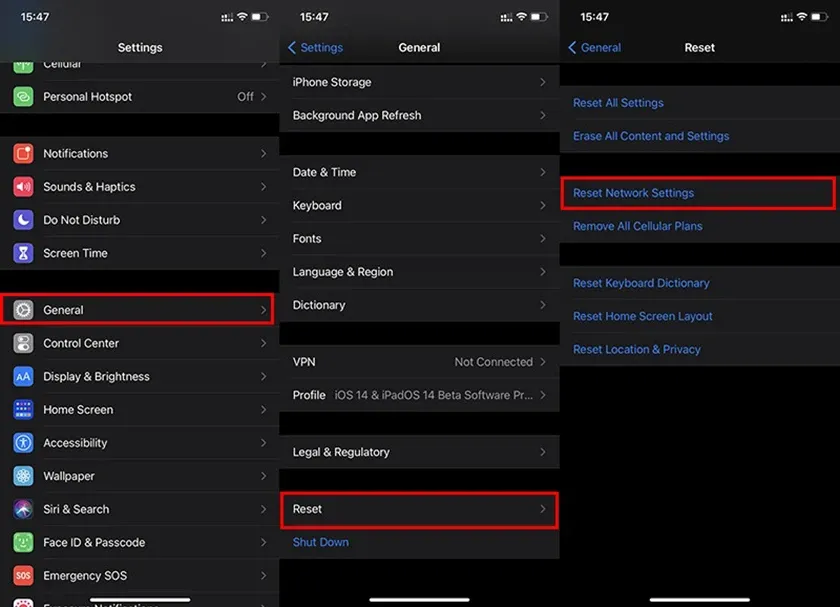Open Personal Hotspot via its icon
The height and width of the screenshot is (607, 840).
[25, 96]
